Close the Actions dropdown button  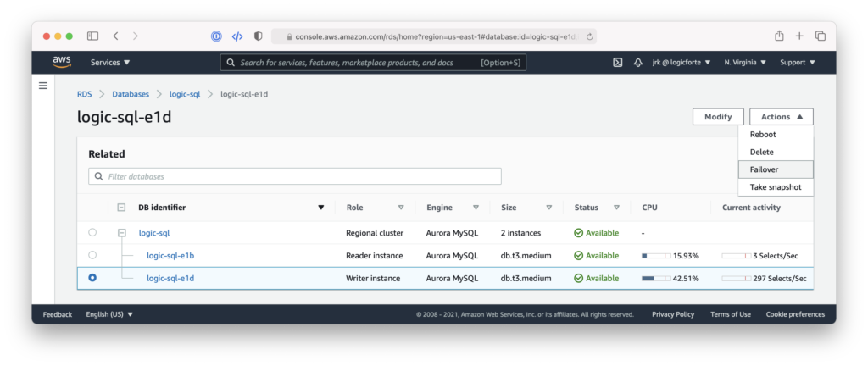781,117
